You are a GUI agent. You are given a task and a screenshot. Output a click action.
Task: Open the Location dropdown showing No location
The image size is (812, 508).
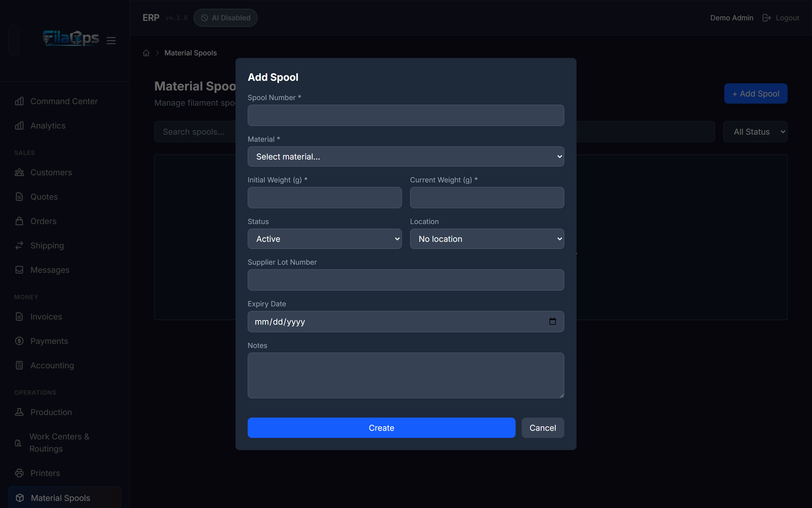pos(487,239)
